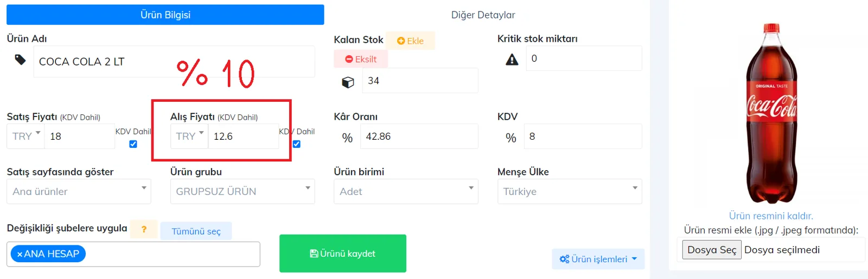Switch to Ürün Bilgisi tab
This screenshot has width=868, height=279.
coord(165,15)
